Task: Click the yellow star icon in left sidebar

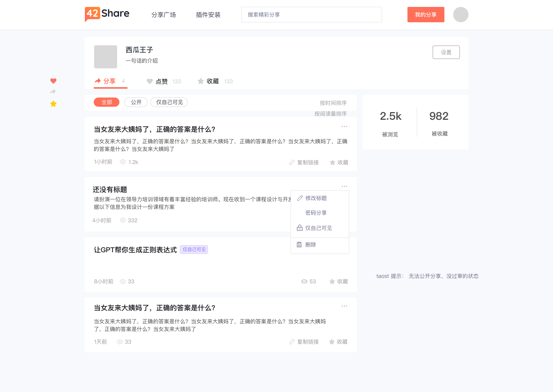Action: [53, 104]
